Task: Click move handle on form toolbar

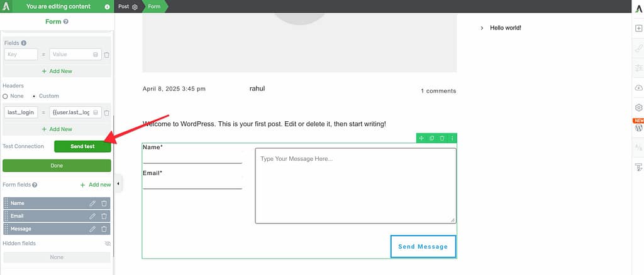Action: click(422, 138)
